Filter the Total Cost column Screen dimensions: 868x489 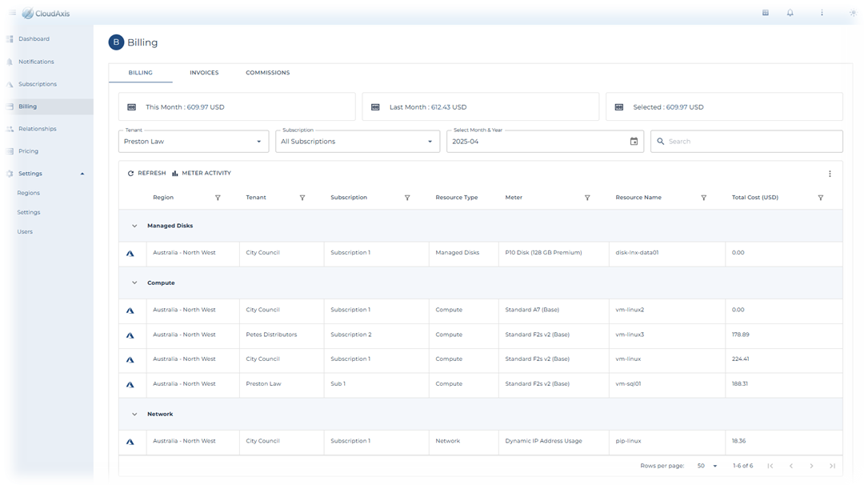(x=820, y=198)
